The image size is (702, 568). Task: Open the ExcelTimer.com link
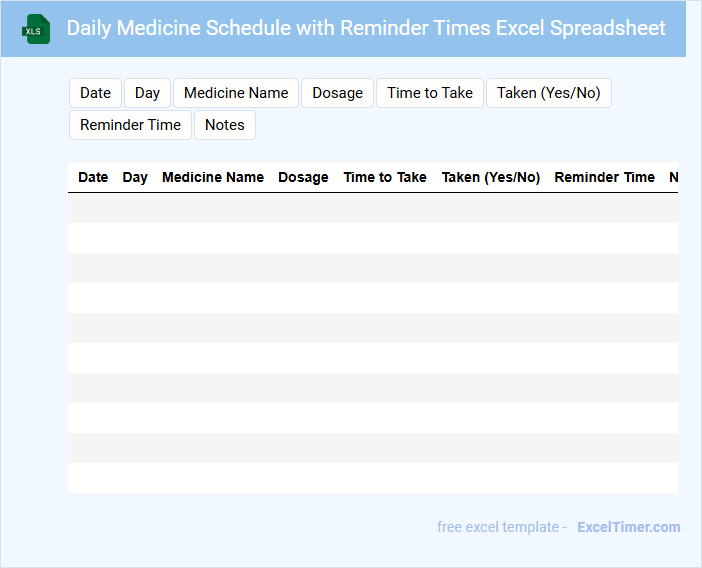628,527
